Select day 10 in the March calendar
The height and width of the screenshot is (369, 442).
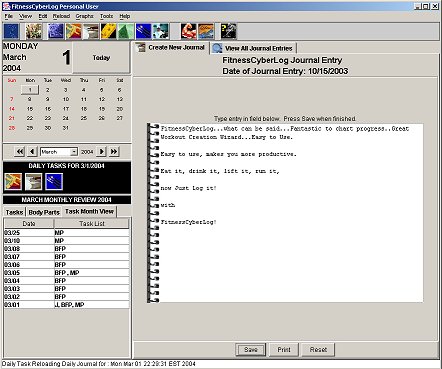click(x=66, y=99)
